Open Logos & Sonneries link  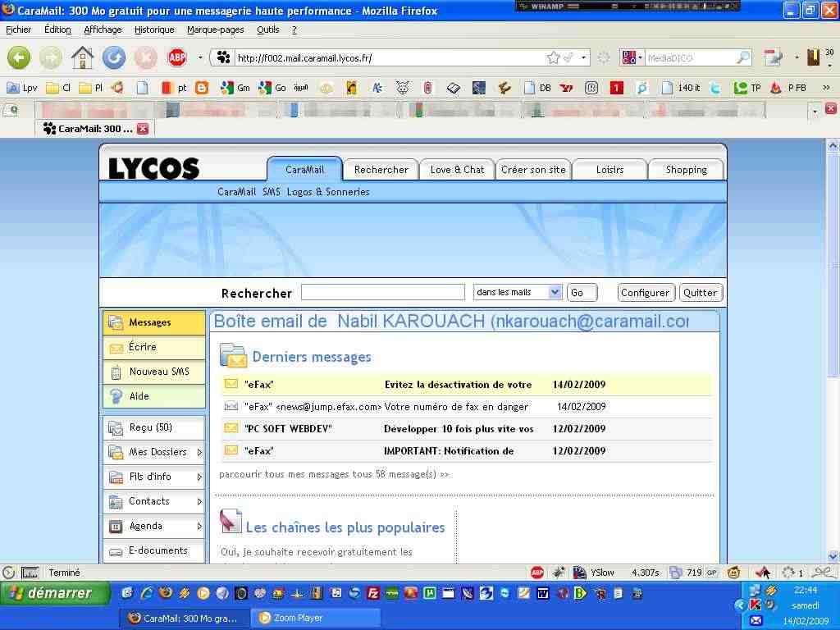click(328, 192)
